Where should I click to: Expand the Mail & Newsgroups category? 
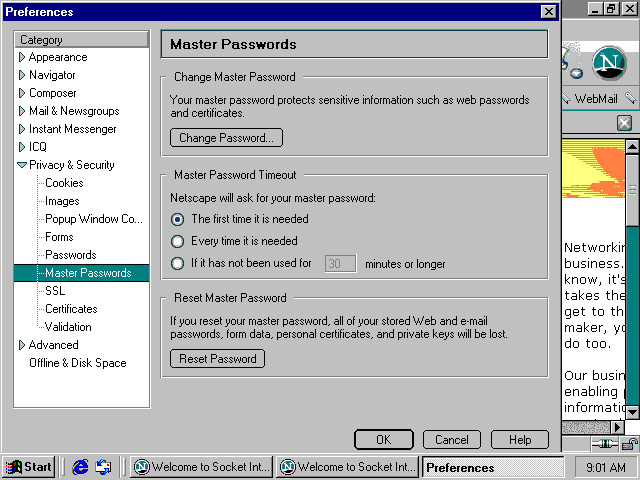(22, 111)
